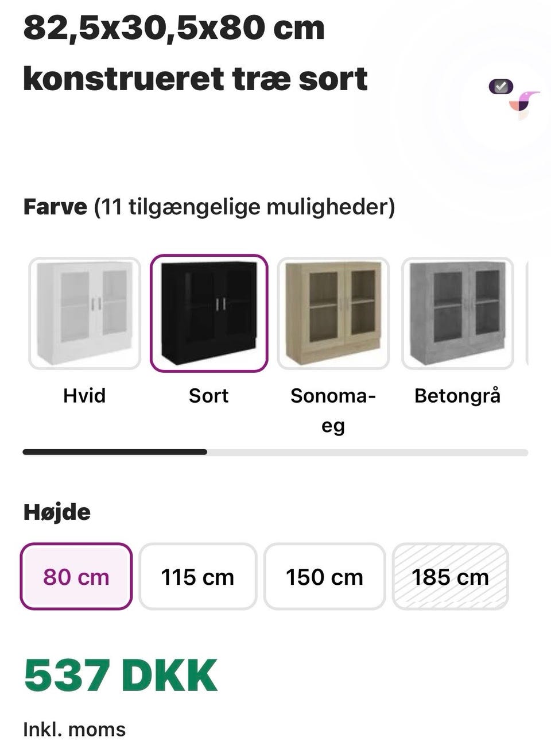
Task: Tap the "Inkl. moms" tax note
Action: coord(75,730)
